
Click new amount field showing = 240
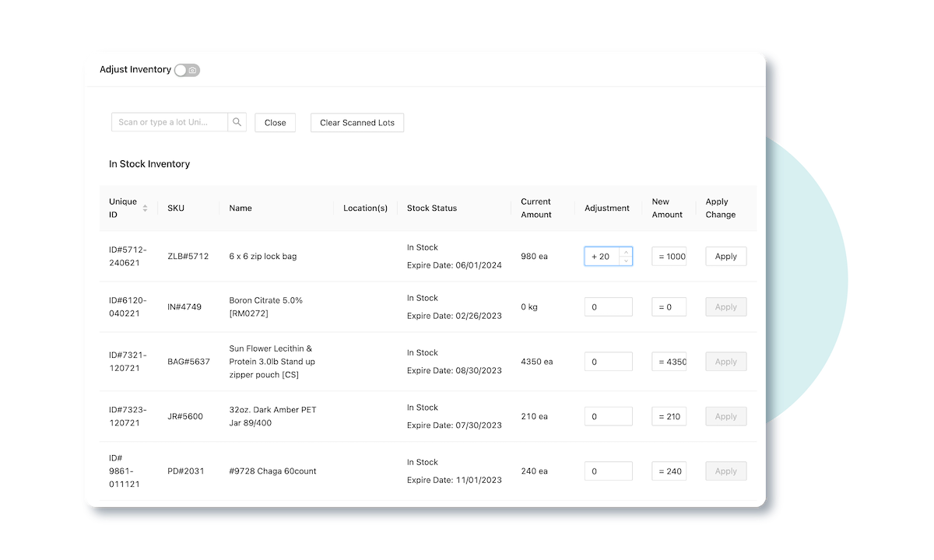pos(669,471)
